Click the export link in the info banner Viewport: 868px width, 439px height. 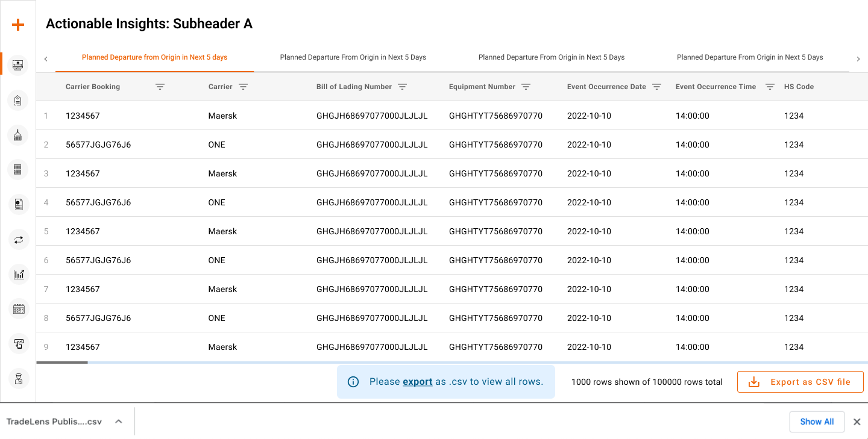pyautogui.click(x=417, y=382)
